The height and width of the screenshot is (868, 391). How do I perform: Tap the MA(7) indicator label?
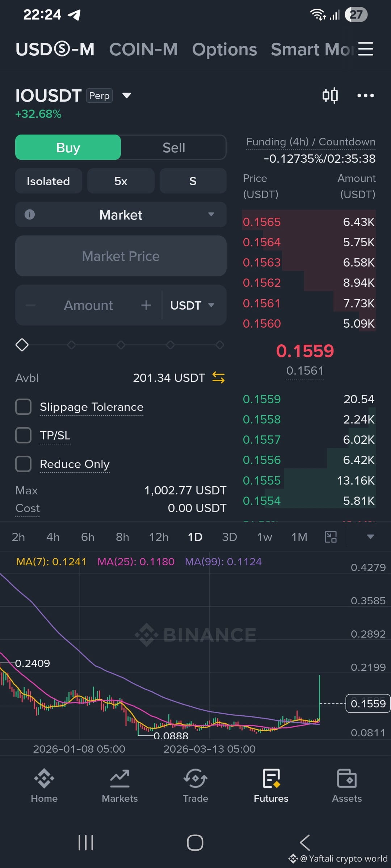coord(51,562)
